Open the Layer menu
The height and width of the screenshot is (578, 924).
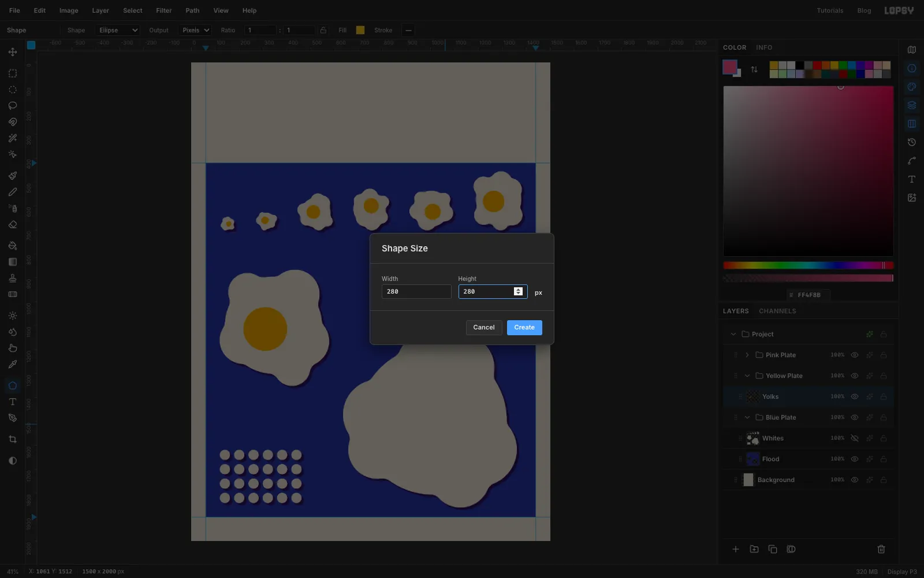[100, 10]
